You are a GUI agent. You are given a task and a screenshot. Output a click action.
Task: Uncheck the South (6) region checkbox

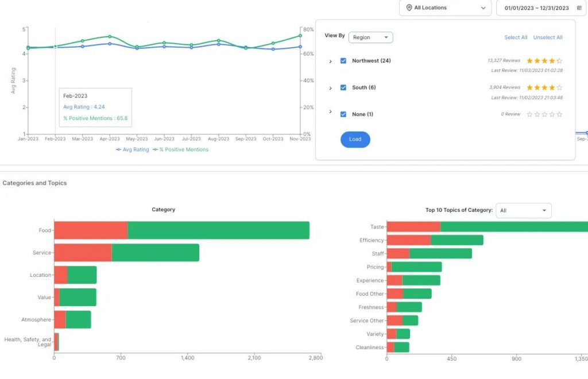(x=343, y=87)
